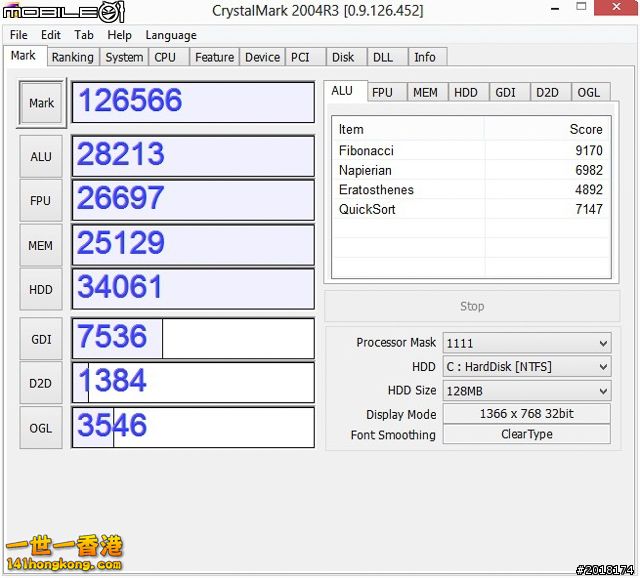The image size is (640, 578).
Task: Click the FPU score 26697
Action: coord(193,200)
